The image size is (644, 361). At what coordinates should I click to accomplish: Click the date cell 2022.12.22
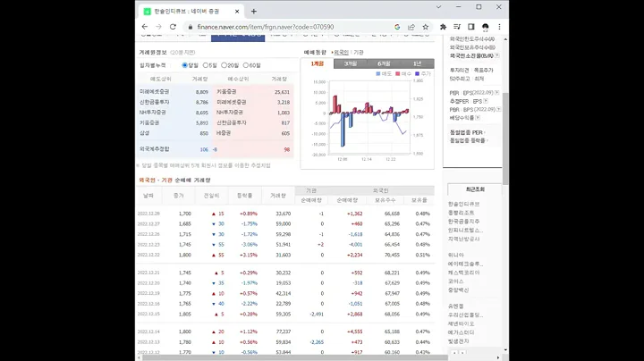pos(148,255)
